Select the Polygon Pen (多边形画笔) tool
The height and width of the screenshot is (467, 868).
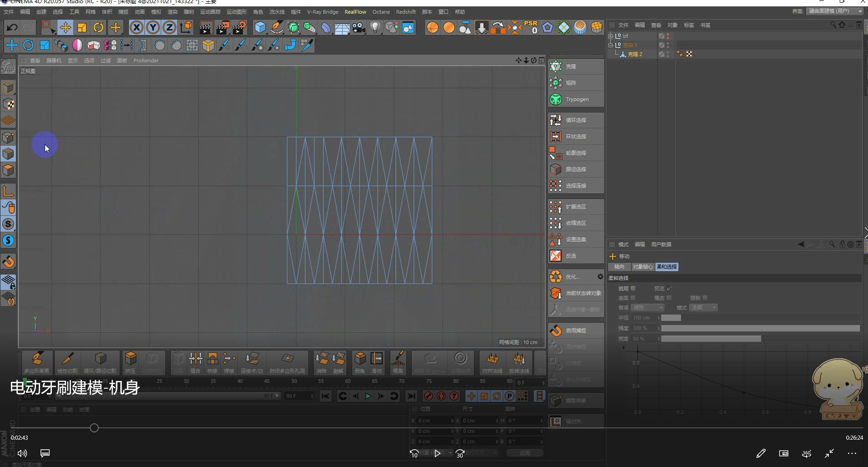[37, 362]
